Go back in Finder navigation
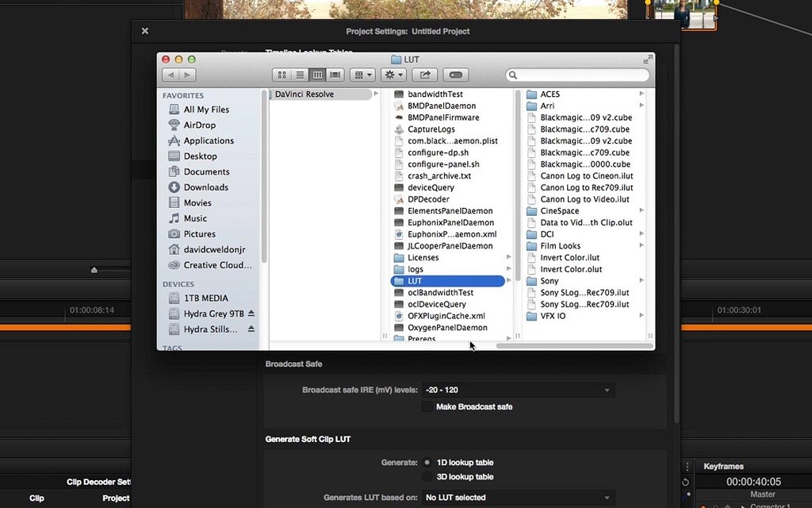 click(171, 75)
